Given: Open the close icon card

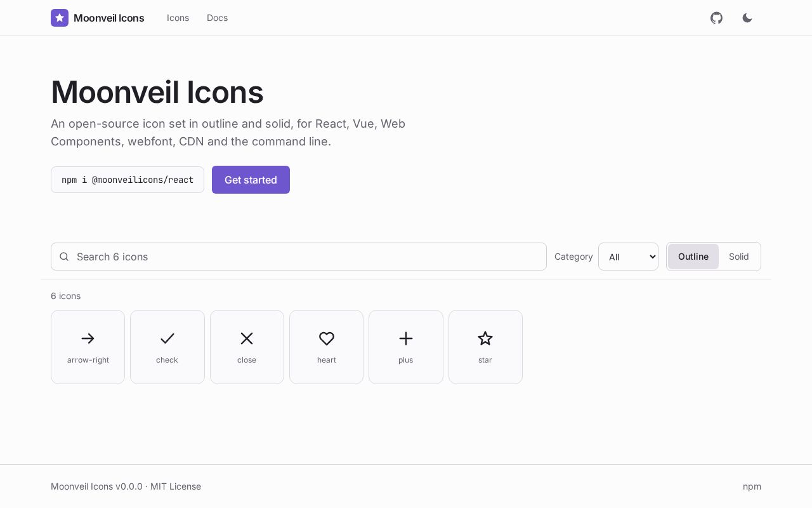Looking at the screenshot, I should coord(247,347).
